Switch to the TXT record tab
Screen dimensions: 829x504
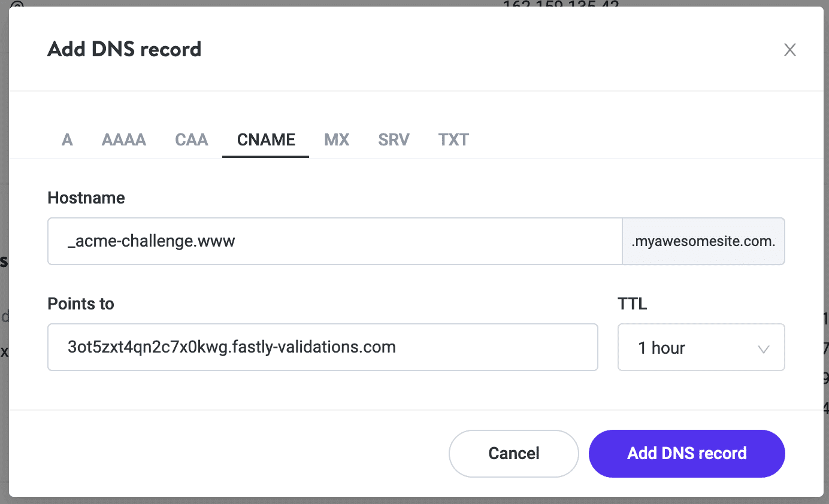[453, 139]
